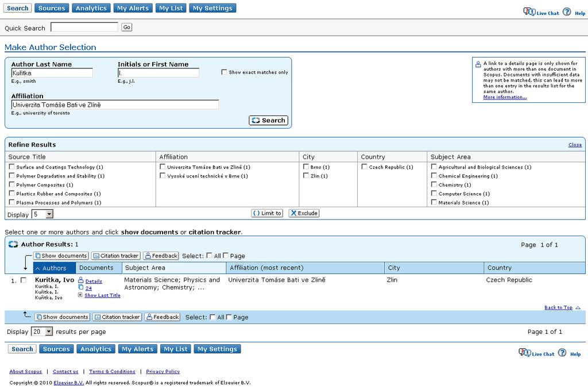Screen dimensions: 588x389
Task: Open Live Chat icon in top header
Action: pos(529,11)
